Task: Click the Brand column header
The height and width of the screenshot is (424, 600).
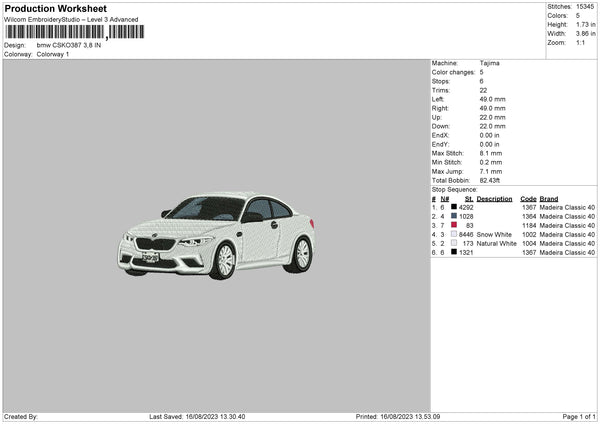Action: tap(549, 198)
